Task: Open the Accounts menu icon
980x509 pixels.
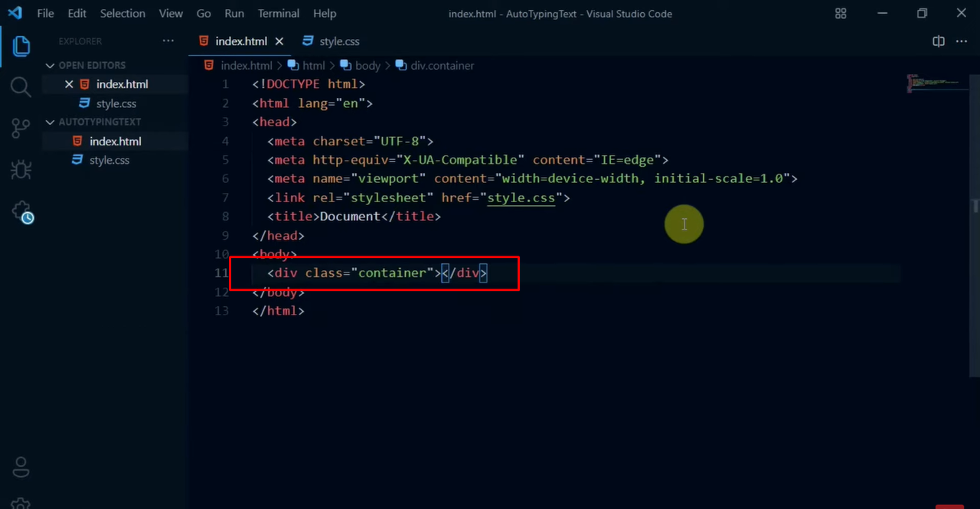Action: (x=21, y=467)
